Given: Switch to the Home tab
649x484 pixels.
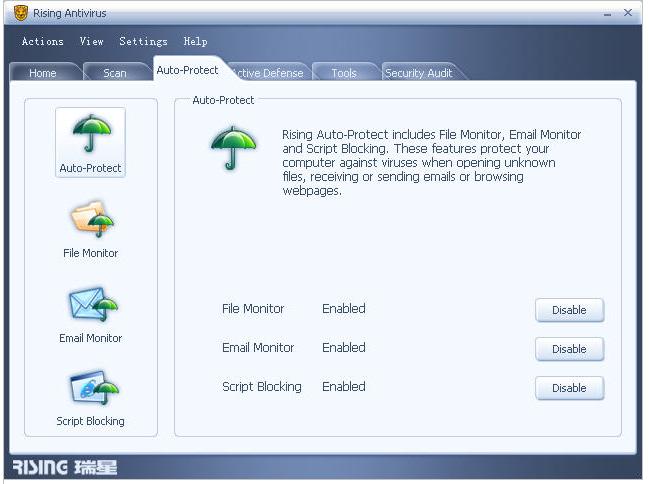Looking at the screenshot, I should 43,73.
